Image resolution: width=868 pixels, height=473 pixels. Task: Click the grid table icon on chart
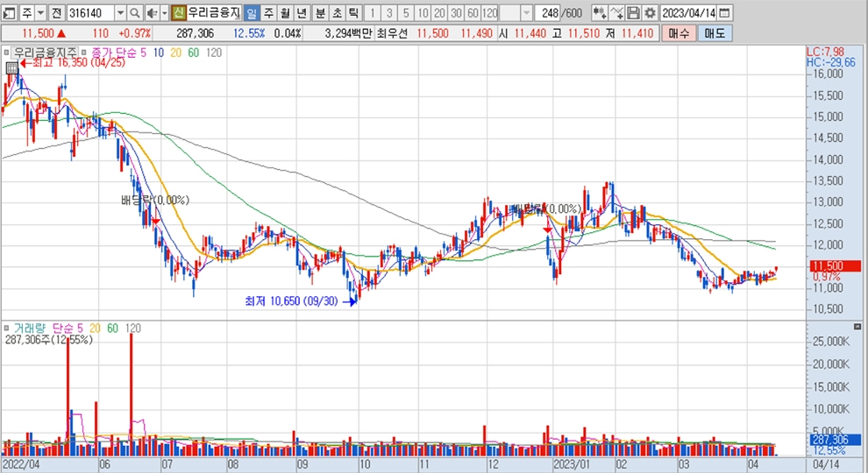pos(11,67)
